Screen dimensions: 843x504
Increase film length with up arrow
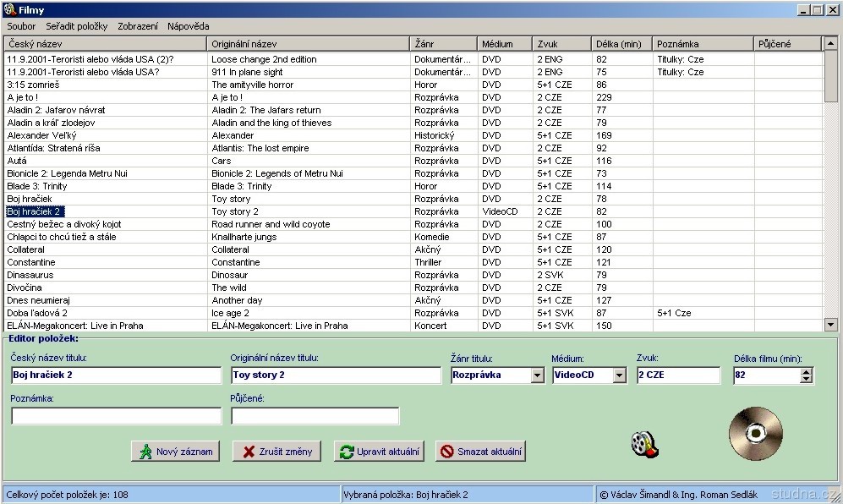point(806,371)
